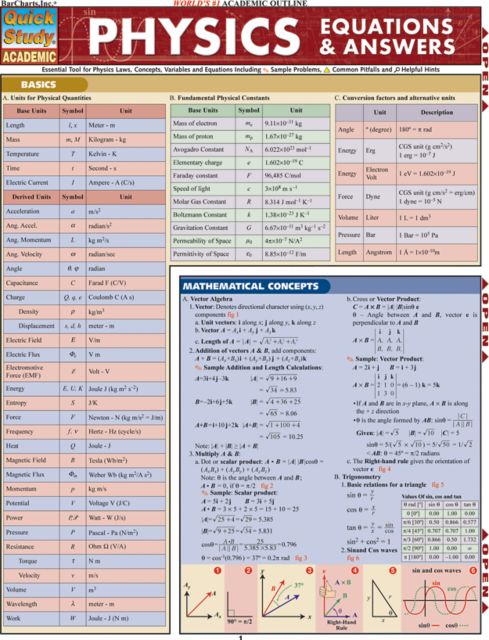Click the Kilogram - kg unit cell

126,140
